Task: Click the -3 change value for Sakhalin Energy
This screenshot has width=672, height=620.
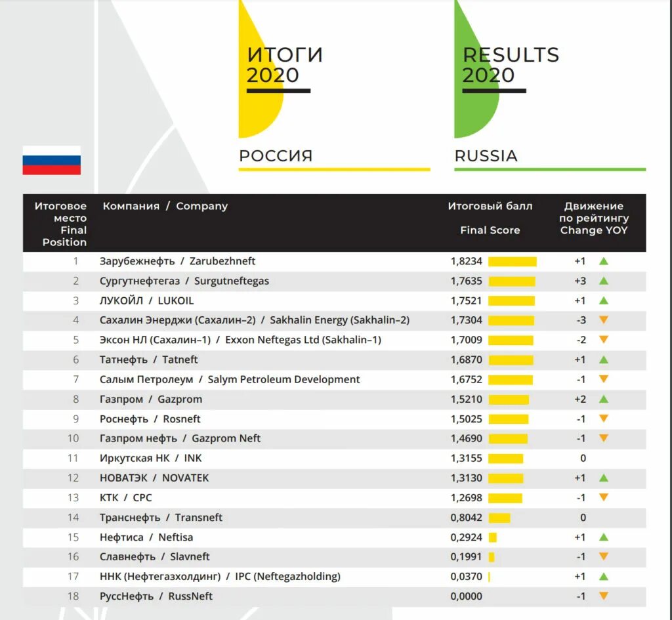Action: [581, 320]
